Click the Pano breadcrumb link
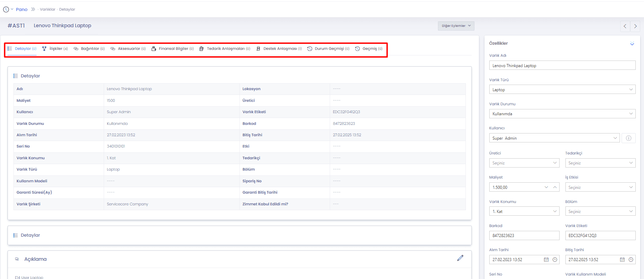644x279 pixels. [22, 9]
